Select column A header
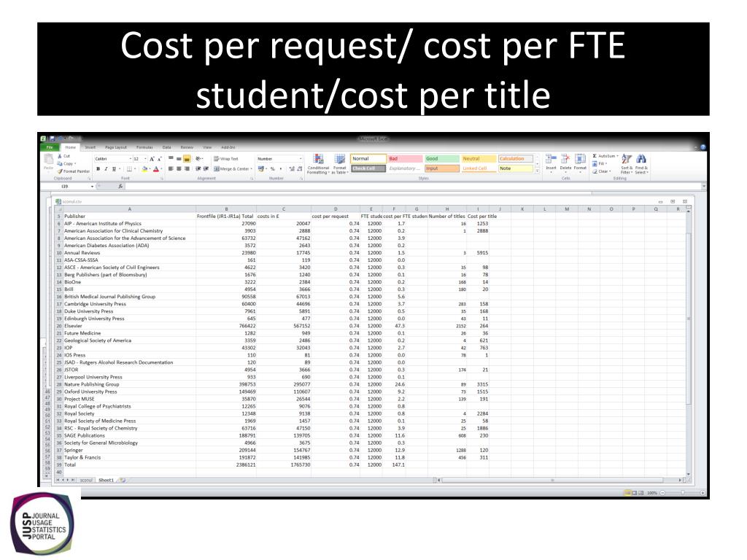This screenshot has height=560, width=747. point(129,209)
